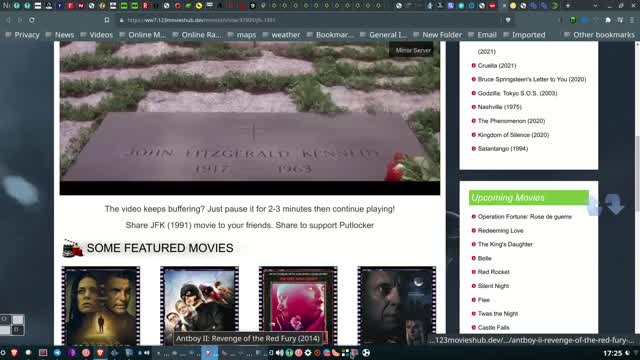Click the film clapper icon beside Some Featured Movies

coord(73,248)
